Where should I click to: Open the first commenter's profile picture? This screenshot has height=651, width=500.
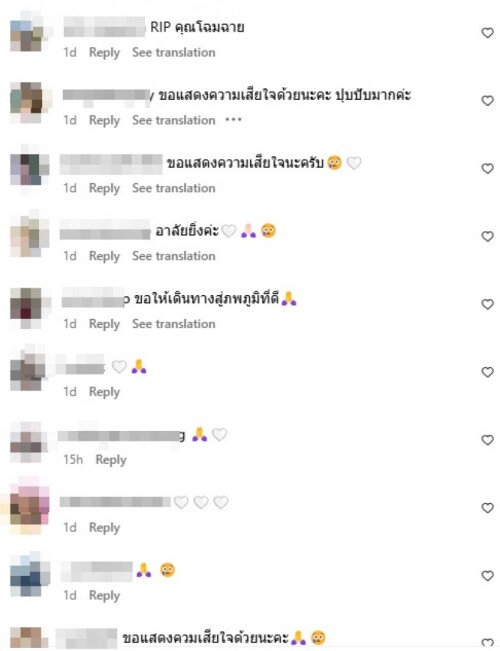point(29,33)
